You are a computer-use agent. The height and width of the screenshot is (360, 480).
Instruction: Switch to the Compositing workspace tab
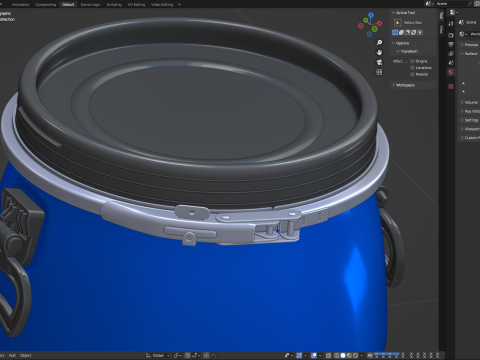[x=46, y=5]
